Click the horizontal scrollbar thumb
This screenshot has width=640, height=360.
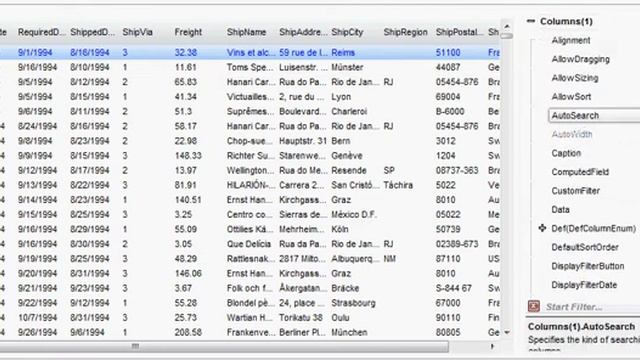tap(224, 347)
